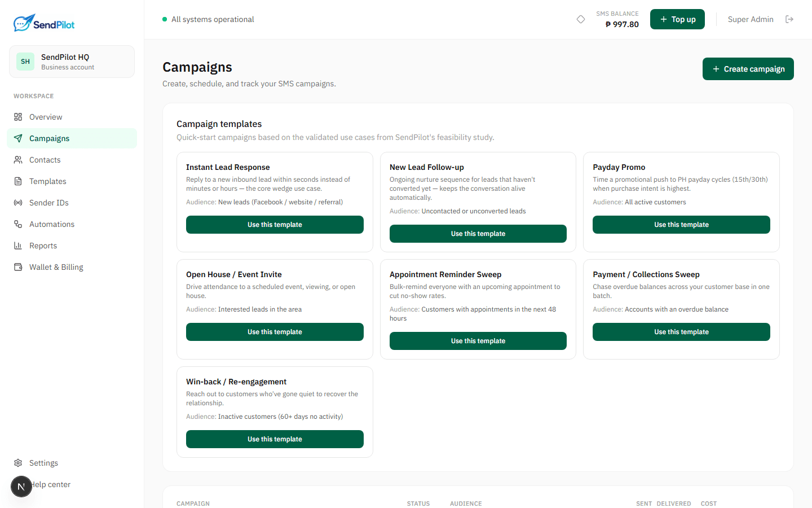Click the round N badge

[x=21, y=487]
